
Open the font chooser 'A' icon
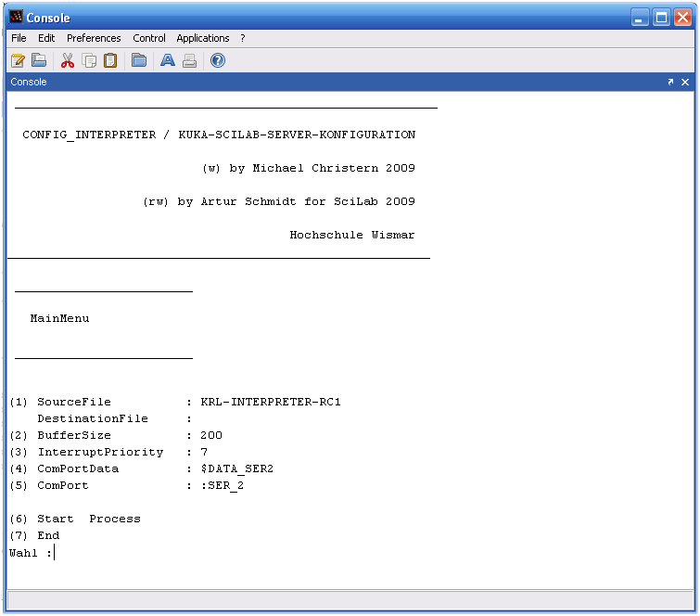[168, 61]
